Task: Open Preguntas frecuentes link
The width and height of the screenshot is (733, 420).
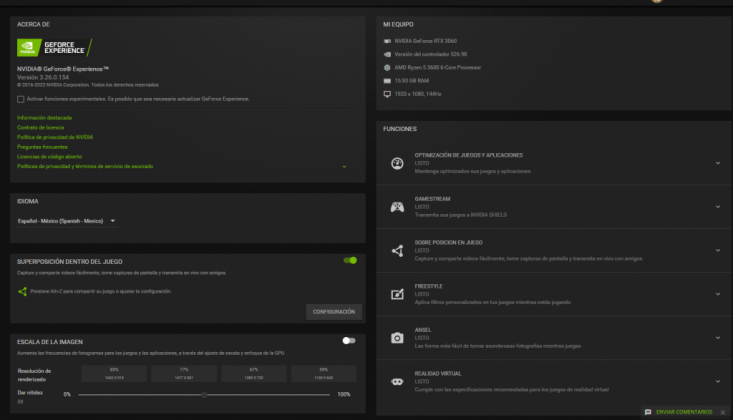Action: [42, 147]
